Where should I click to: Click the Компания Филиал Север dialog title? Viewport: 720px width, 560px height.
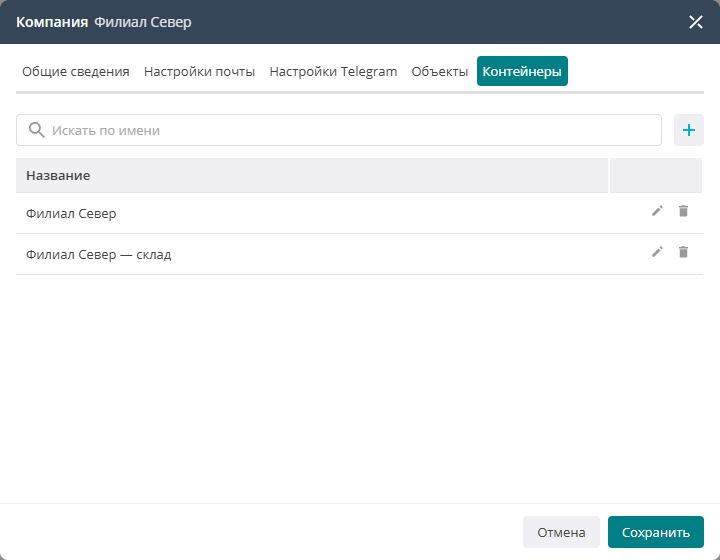(x=104, y=22)
